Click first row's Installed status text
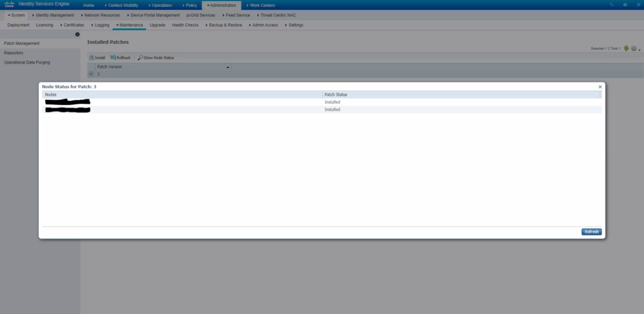644x314 pixels. pyautogui.click(x=332, y=102)
